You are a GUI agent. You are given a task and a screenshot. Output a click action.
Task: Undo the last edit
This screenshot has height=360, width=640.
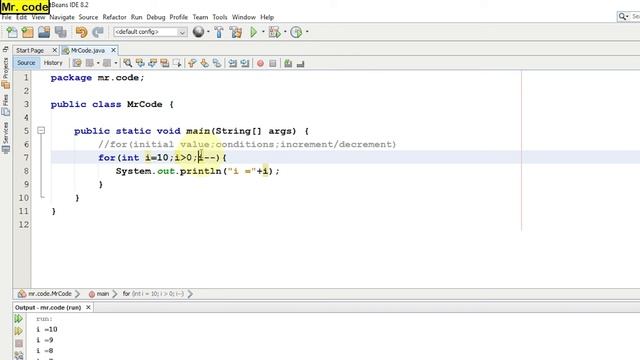coord(81,32)
